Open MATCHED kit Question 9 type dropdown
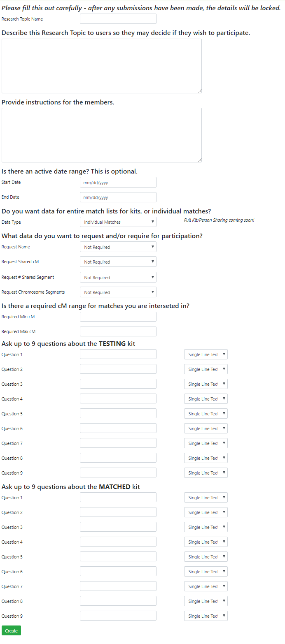This screenshot has height=644, width=285. pyautogui.click(x=206, y=616)
